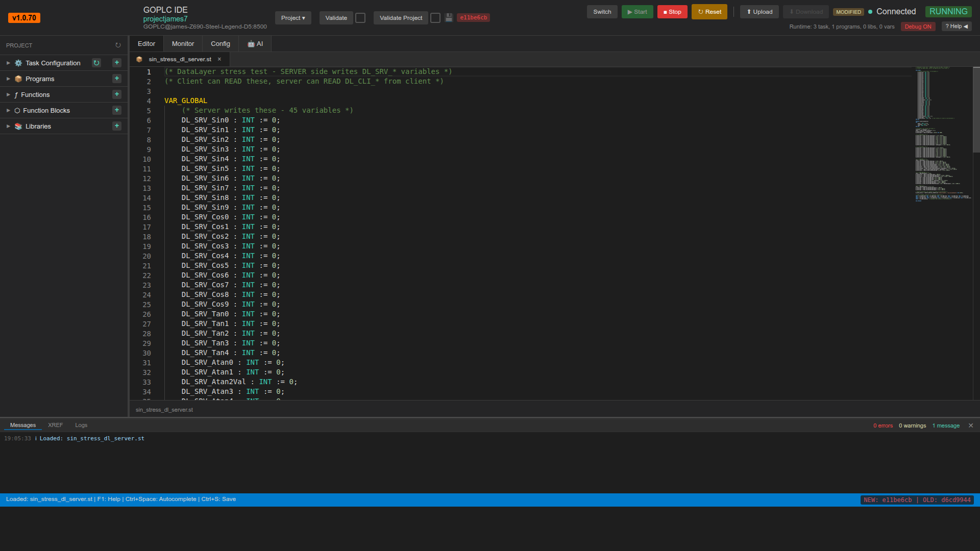The height and width of the screenshot is (551, 980).
Task: Click the Task Configuration gear icon
Action: click(x=18, y=63)
